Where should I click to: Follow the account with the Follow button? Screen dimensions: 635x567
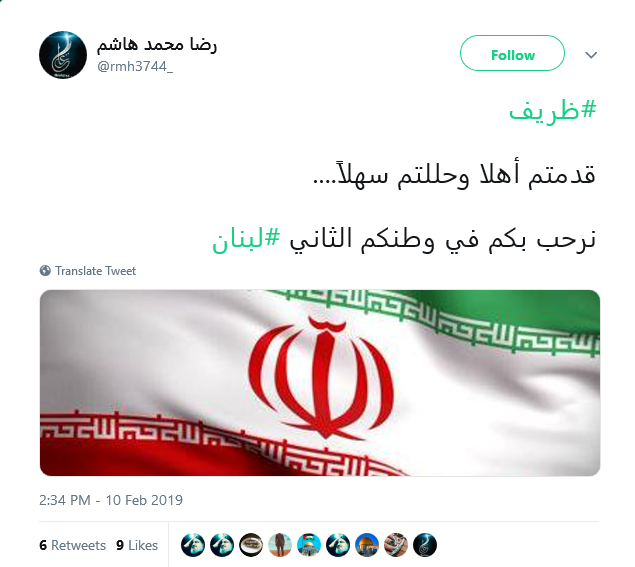(512, 53)
